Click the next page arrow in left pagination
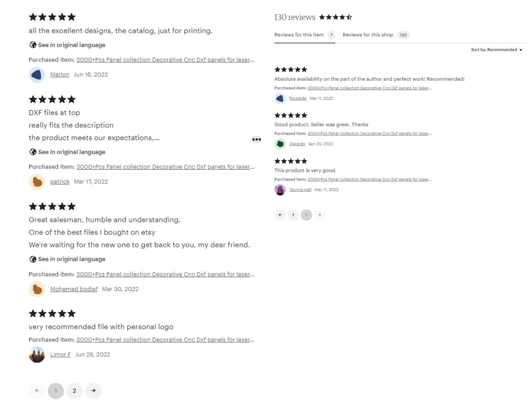This screenshot has height=405, width=532. (x=93, y=391)
